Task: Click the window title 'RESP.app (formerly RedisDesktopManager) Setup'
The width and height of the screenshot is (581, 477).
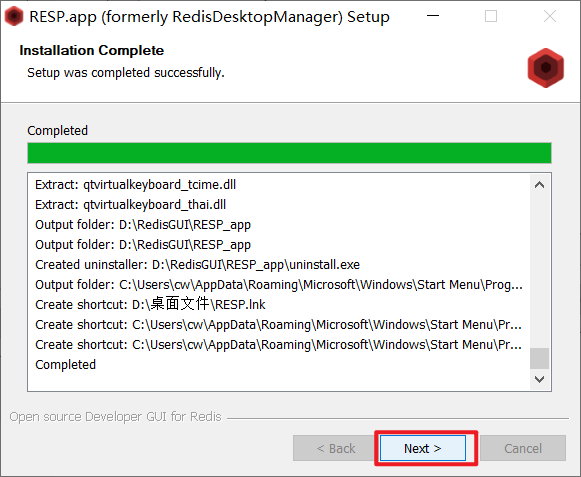Action: [209, 17]
